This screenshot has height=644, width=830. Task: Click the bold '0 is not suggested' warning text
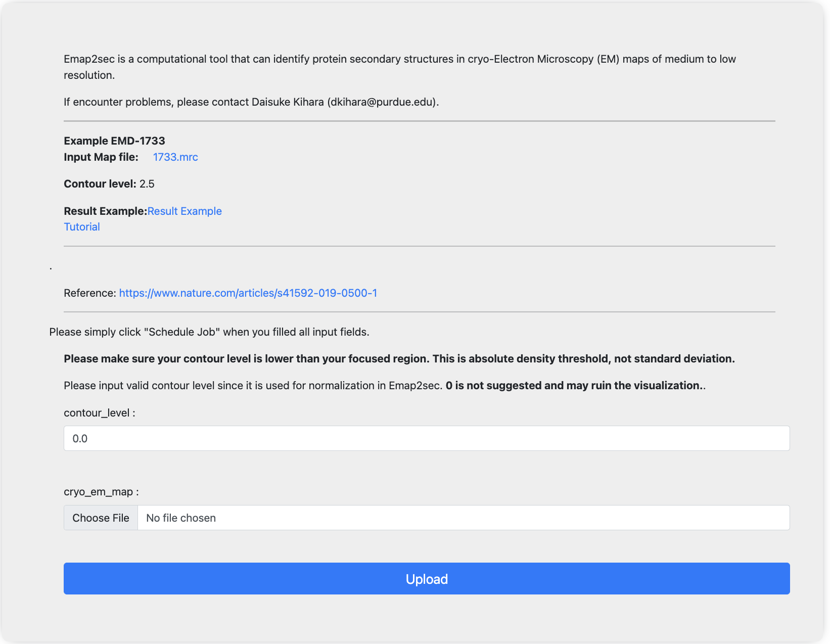click(574, 386)
